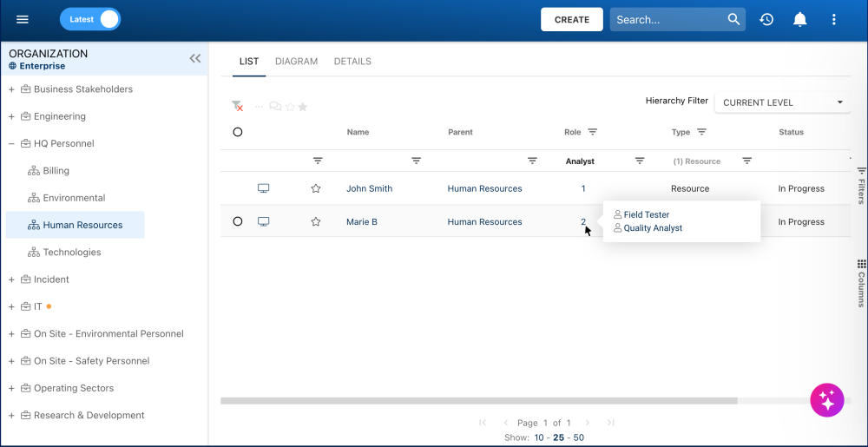The height and width of the screenshot is (447, 868).
Task: Select Billing in the tree
Action: pos(56,170)
